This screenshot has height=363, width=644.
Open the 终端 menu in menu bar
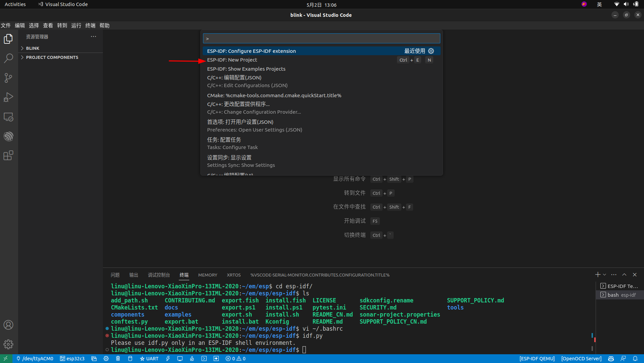(x=90, y=25)
